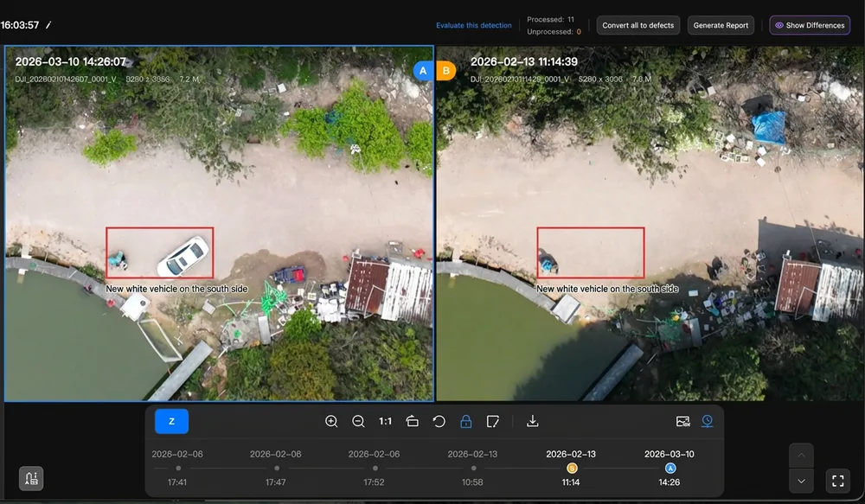Click Evaluate this detection link

point(474,25)
